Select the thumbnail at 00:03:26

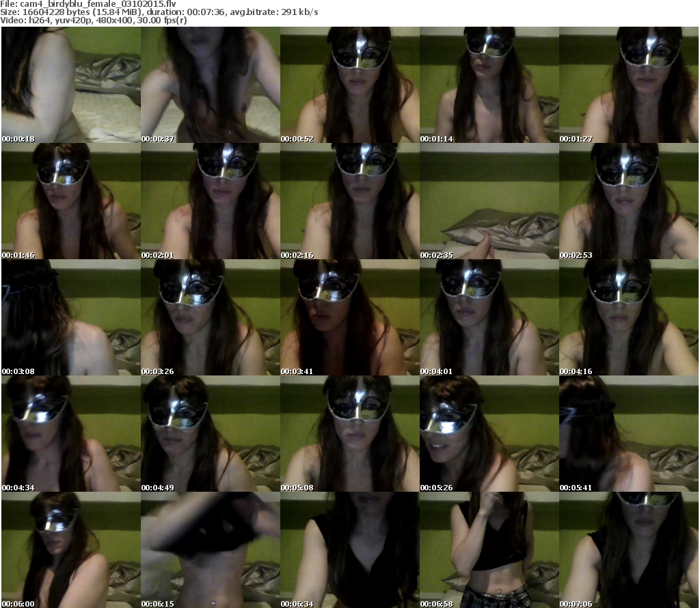pos(211,317)
